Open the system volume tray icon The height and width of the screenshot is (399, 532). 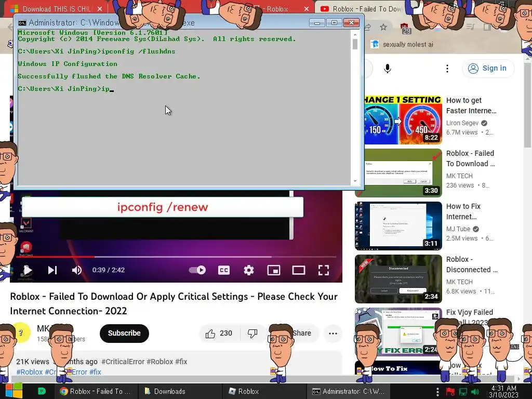pos(475,392)
